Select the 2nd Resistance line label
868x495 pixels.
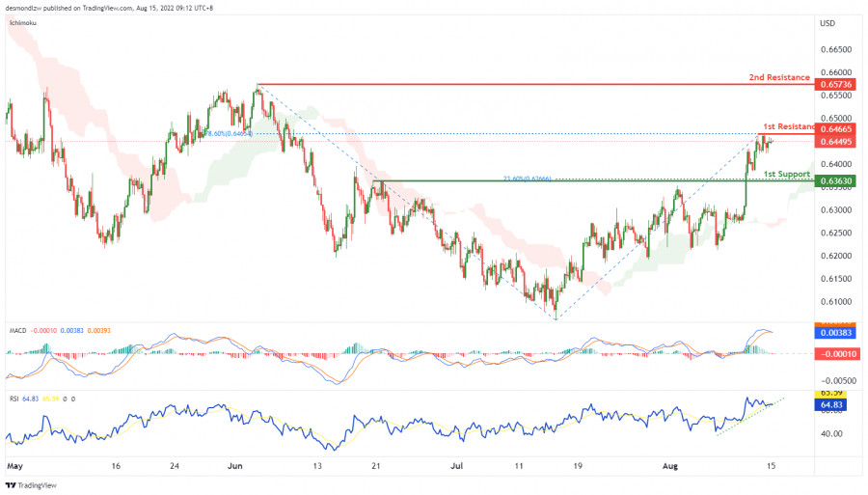pos(779,76)
